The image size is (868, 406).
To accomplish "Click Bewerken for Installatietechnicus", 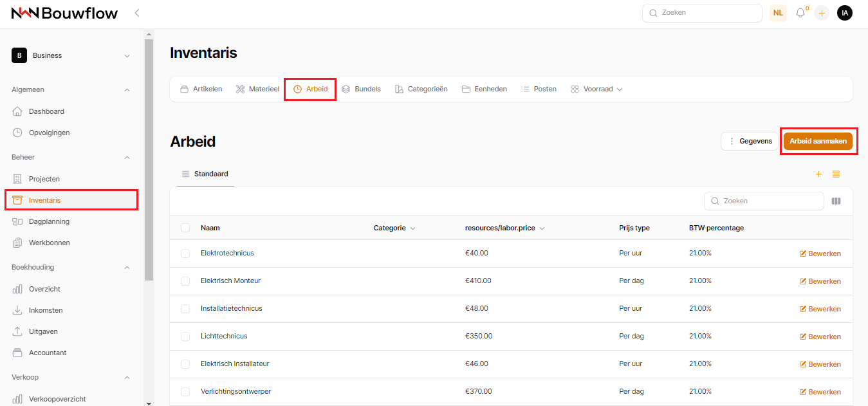I will point(820,309).
